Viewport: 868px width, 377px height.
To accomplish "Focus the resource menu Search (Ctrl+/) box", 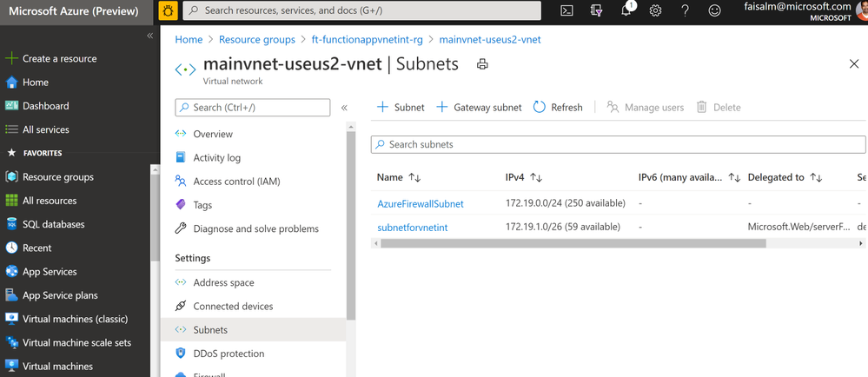I will (253, 108).
